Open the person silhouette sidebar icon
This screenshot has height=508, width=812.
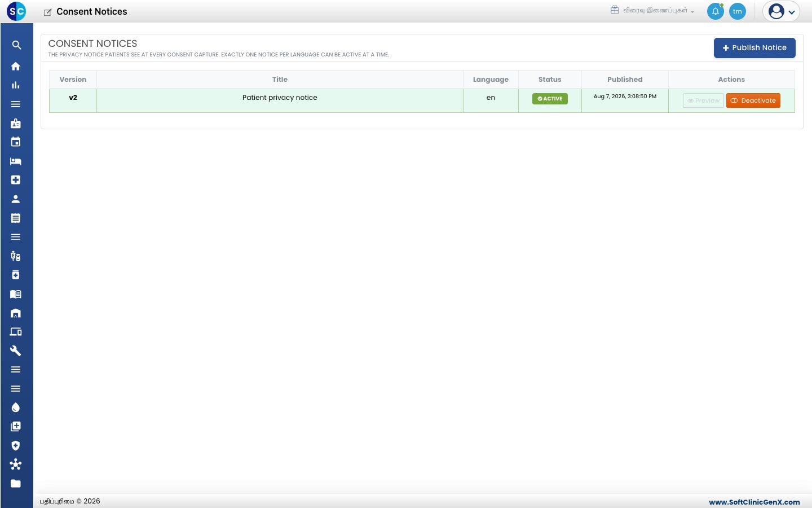click(16, 199)
